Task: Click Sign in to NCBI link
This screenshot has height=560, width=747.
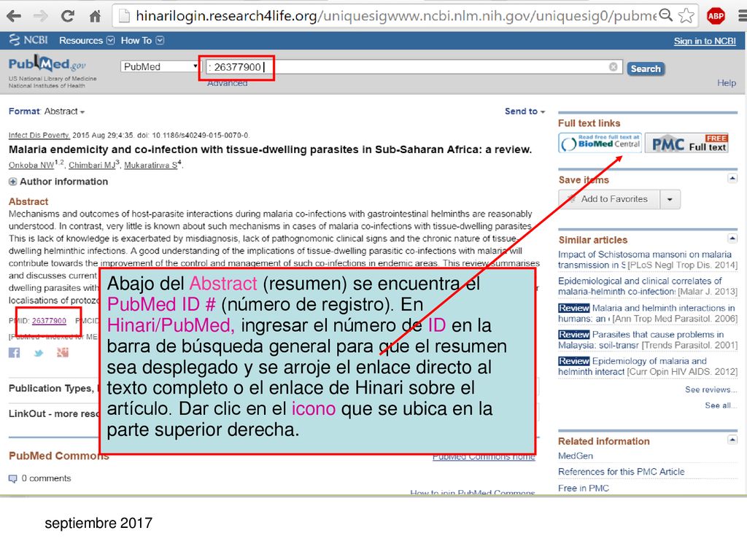Action: pyautogui.click(x=705, y=41)
